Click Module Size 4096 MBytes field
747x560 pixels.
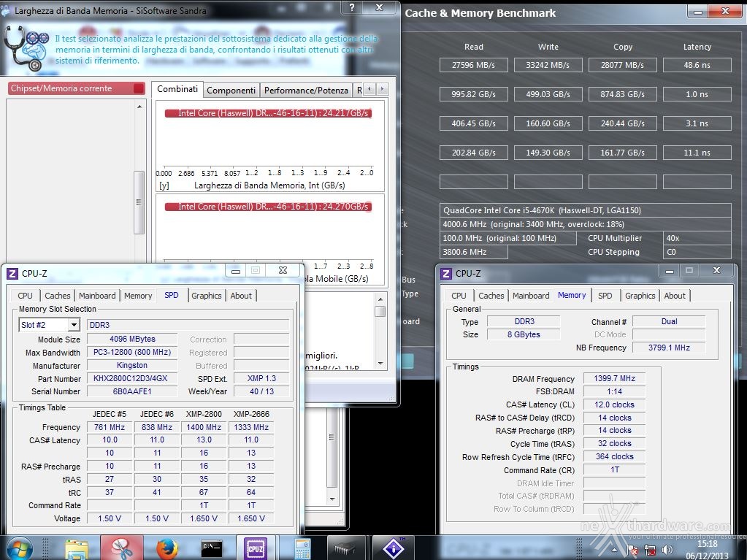132,339
